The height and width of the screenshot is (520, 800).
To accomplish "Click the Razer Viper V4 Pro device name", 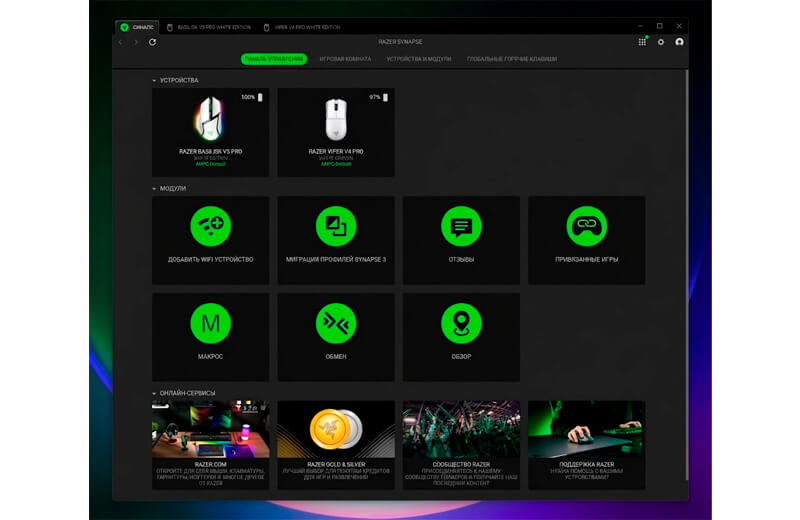I will [336, 152].
